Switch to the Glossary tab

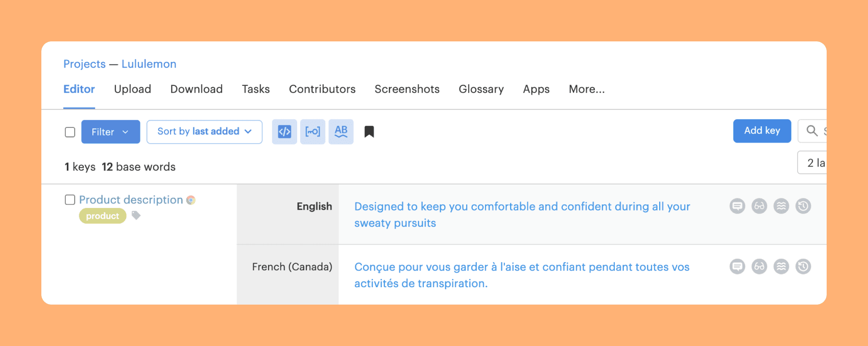pos(481,89)
